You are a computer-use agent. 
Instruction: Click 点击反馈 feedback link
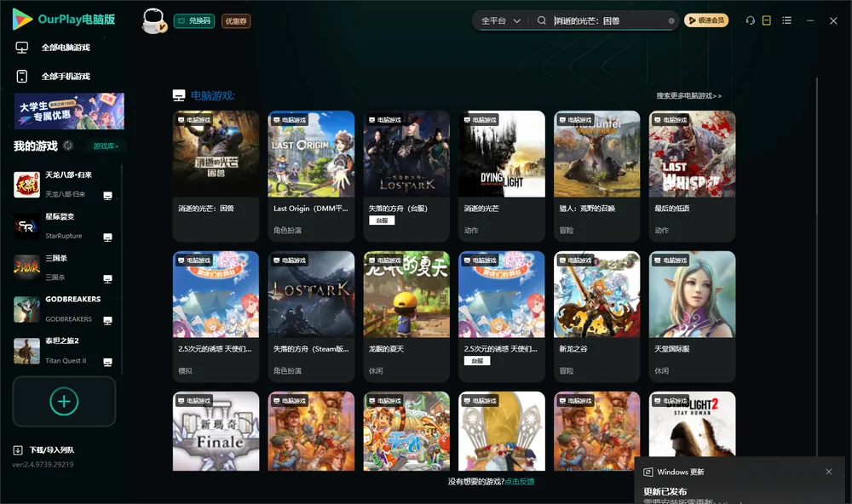(519, 481)
